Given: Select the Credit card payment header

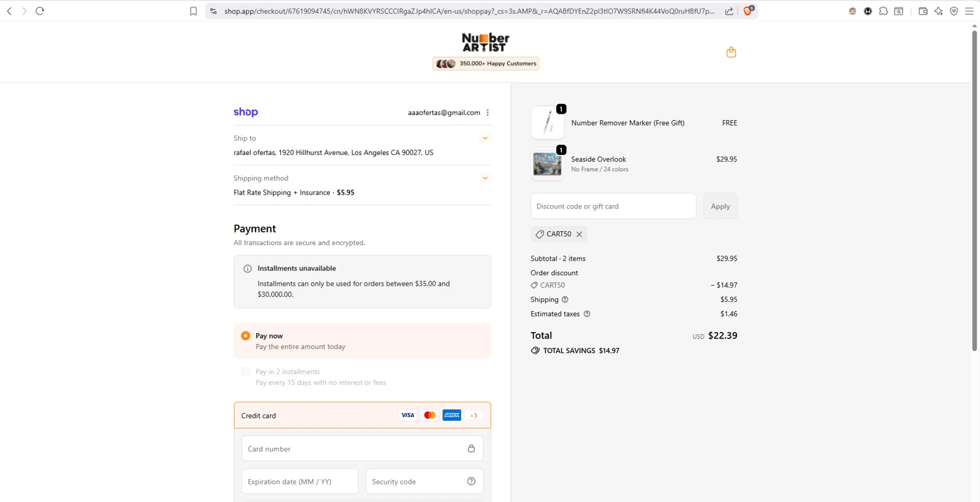Looking at the screenshot, I should pos(363,415).
